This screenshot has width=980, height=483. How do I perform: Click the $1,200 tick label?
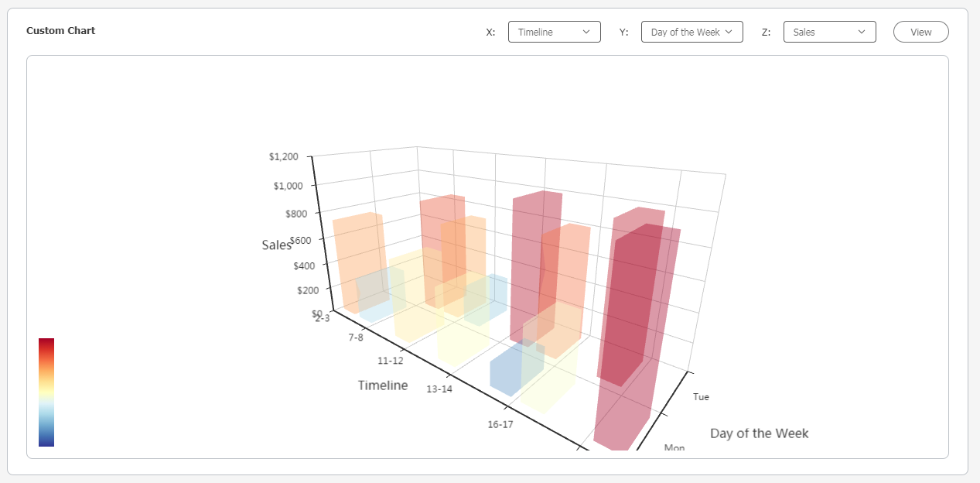pyautogui.click(x=283, y=156)
